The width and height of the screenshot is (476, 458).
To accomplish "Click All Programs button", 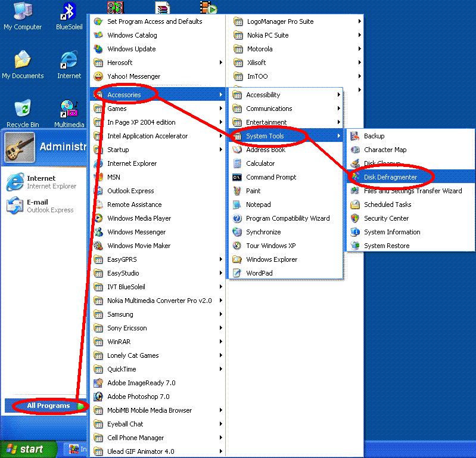I will (x=46, y=406).
